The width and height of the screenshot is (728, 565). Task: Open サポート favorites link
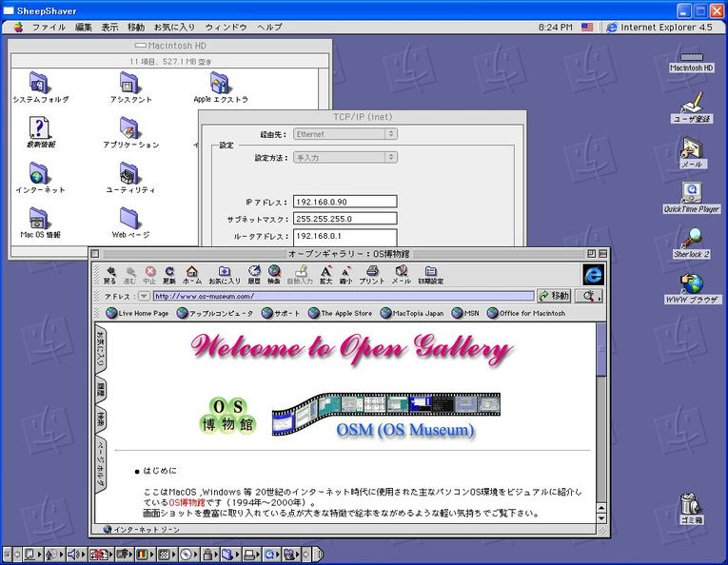pos(281,313)
